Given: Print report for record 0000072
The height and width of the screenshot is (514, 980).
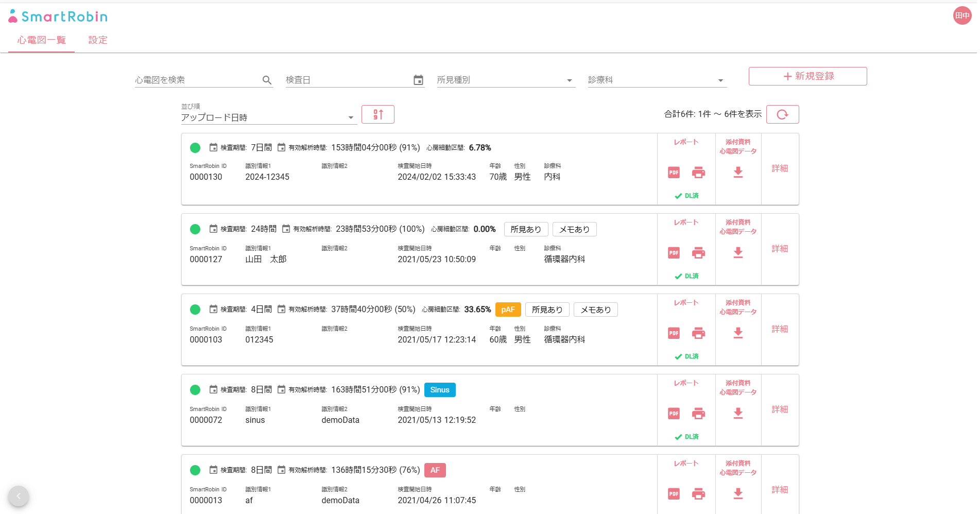Looking at the screenshot, I should click(x=698, y=414).
